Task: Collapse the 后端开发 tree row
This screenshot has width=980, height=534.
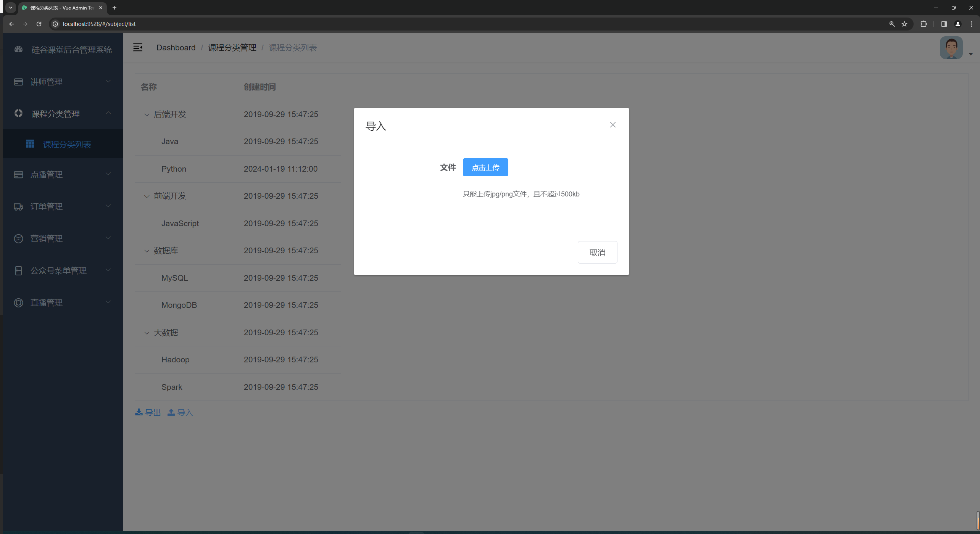Action: (147, 114)
